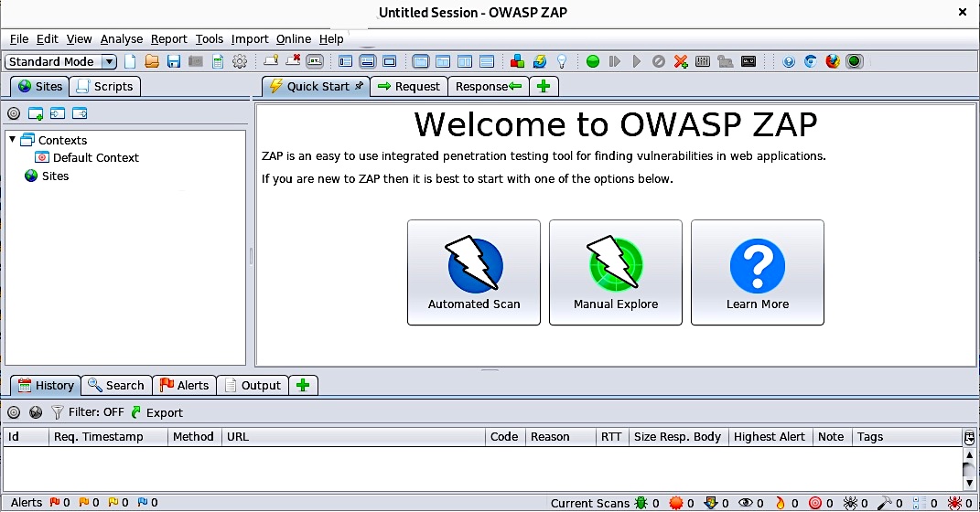Click the Manual Explore button
This screenshot has width=980, height=512.
pos(616,272)
